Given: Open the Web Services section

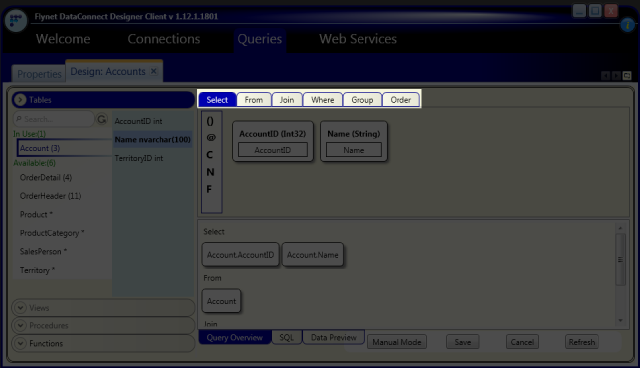Looking at the screenshot, I should pos(358,39).
